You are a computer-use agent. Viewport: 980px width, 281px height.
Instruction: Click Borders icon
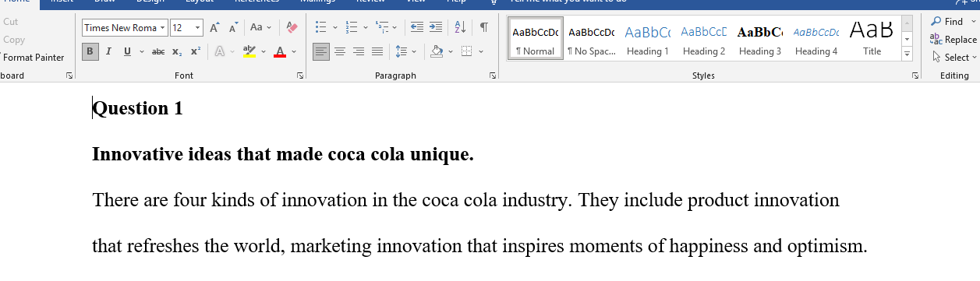(466, 51)
